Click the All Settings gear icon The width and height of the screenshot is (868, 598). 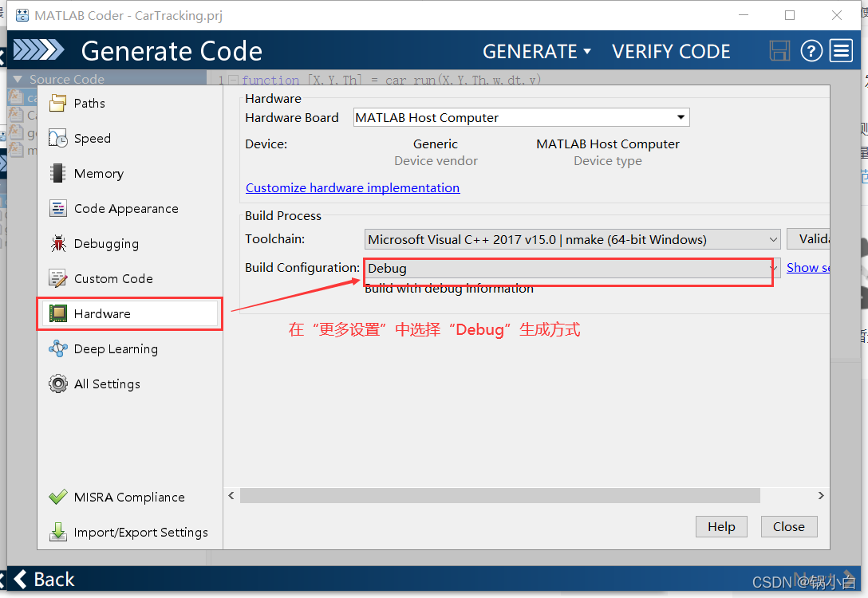[57, 384]
